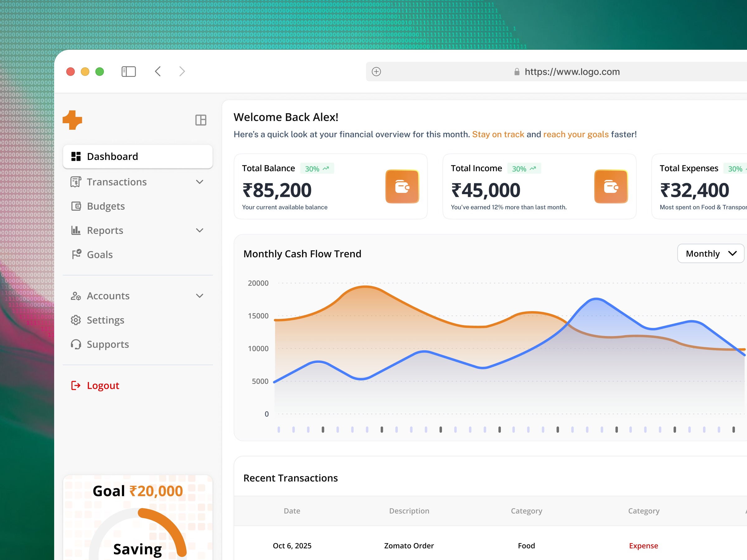Go forward with the browser forward arrow
747x560 pixels.
(182, 72)
